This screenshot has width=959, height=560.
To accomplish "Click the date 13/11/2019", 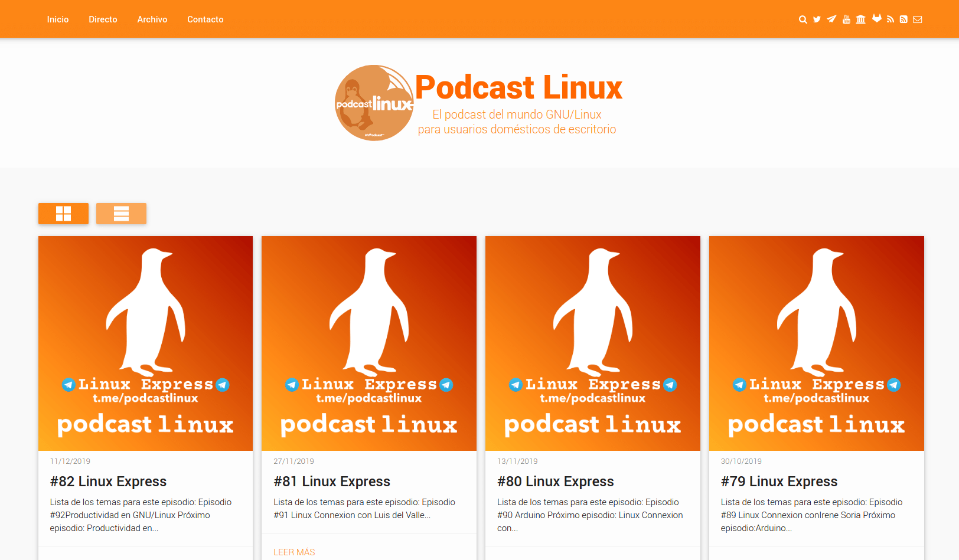I will point(517,461).
